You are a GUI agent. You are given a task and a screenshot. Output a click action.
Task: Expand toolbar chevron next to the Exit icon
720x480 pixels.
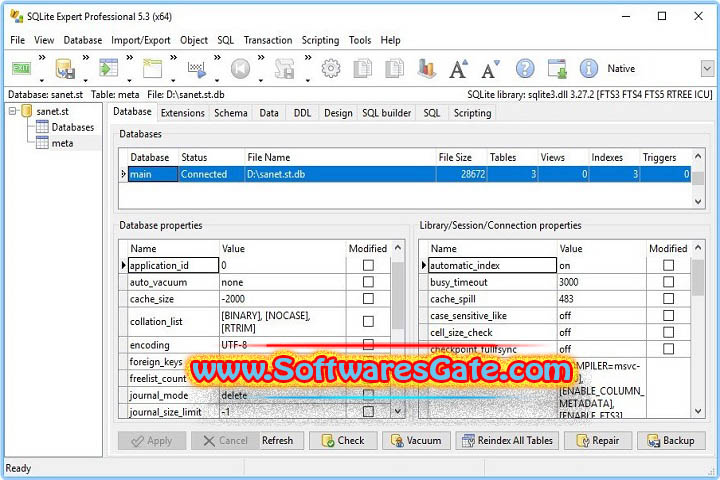(42, 58)
